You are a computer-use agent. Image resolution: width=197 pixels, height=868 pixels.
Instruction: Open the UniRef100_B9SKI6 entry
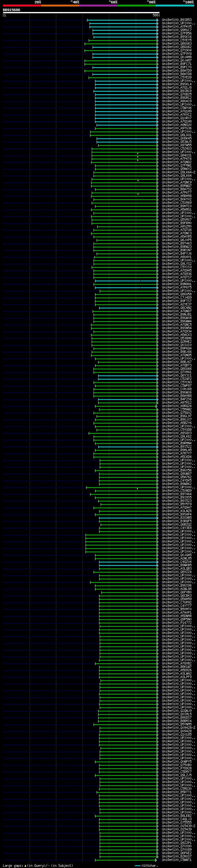177,37
